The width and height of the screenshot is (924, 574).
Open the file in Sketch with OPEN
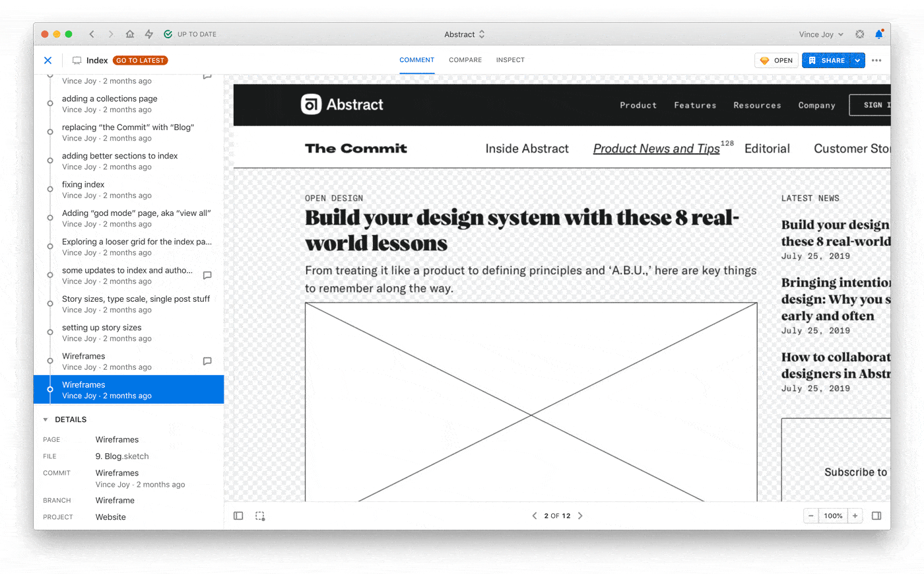click(777, 60)
